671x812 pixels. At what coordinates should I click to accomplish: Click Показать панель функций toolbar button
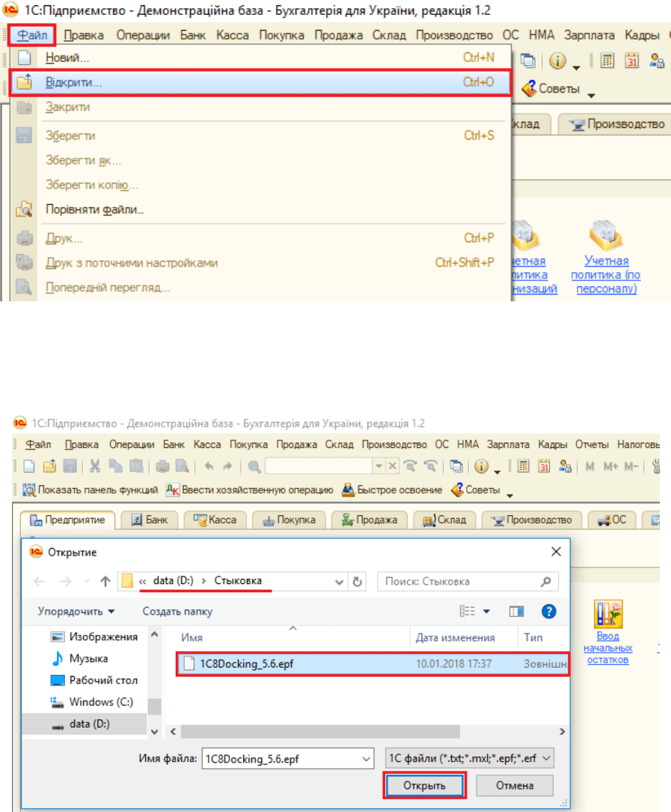(x=91, y=490)
